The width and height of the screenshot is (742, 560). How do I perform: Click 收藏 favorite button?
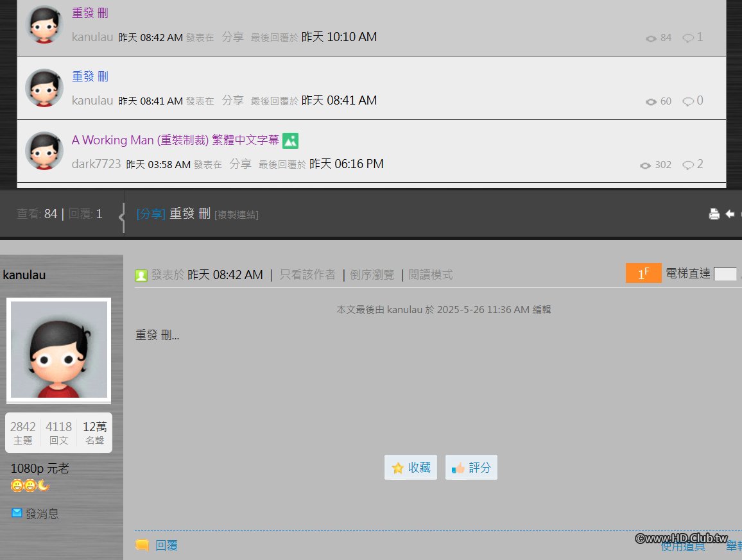[411, 467]
